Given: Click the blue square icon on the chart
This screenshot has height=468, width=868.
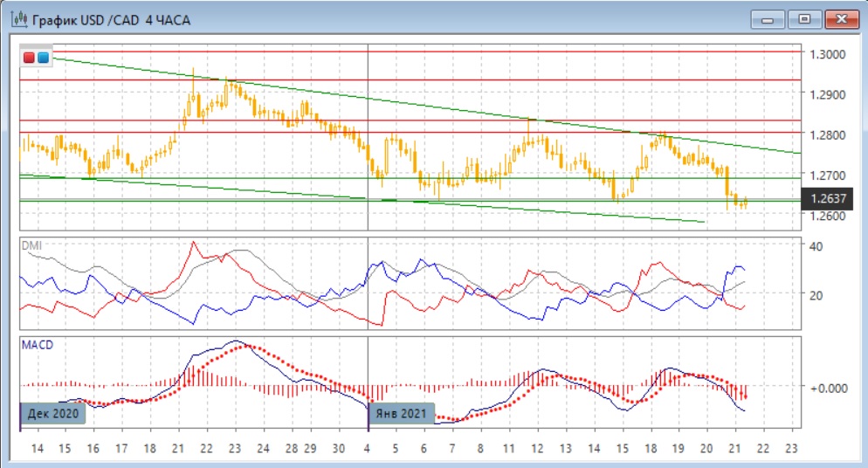Looking at the screenshot, I should (x=43, y=58).
